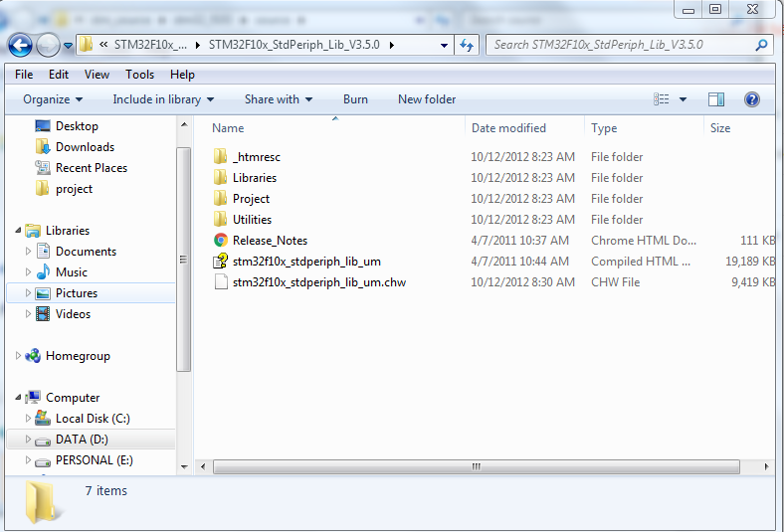Select Desktop in navigation pane
The image size is (784, 532).
pyautogui.click(x=77, y=126)
